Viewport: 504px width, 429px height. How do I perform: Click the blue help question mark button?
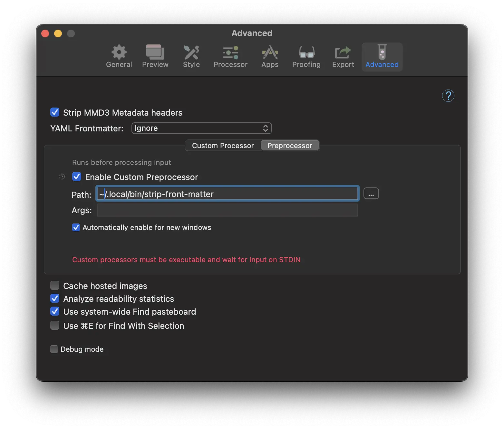[448, 96]
